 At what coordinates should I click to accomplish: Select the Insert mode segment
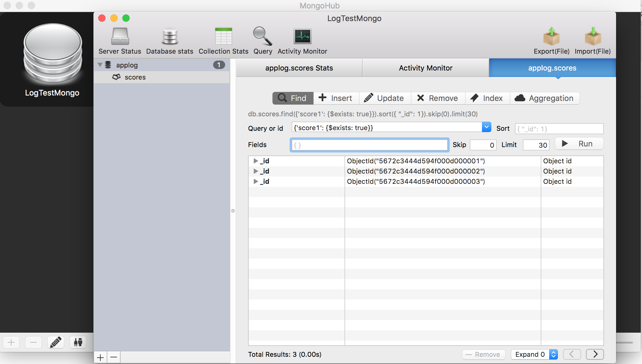click(336, 98)
